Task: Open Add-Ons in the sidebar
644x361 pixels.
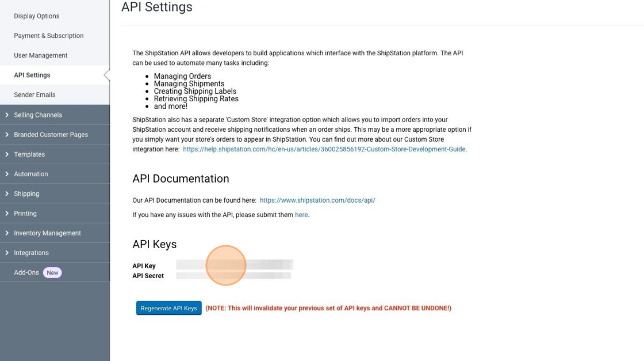Action: coord(26,272)
